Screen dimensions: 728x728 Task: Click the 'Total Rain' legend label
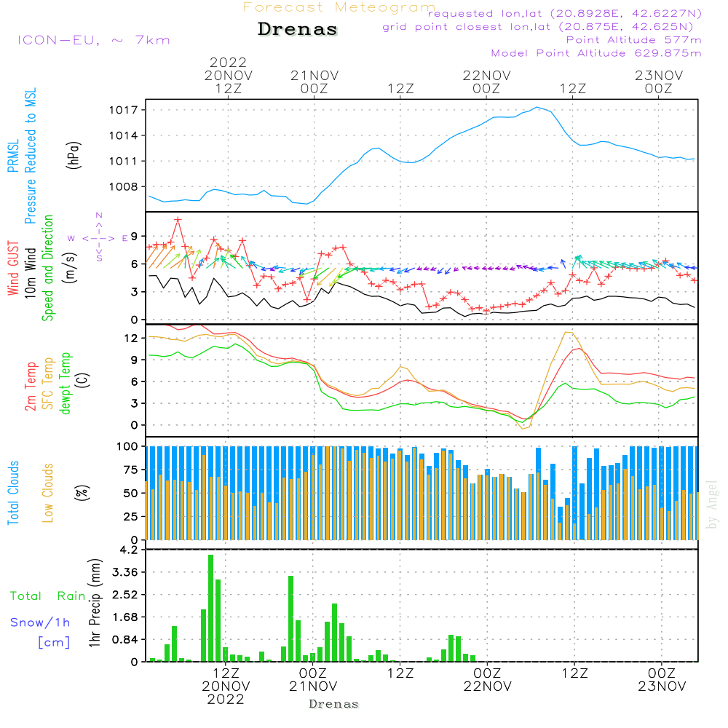click(48, 596)
